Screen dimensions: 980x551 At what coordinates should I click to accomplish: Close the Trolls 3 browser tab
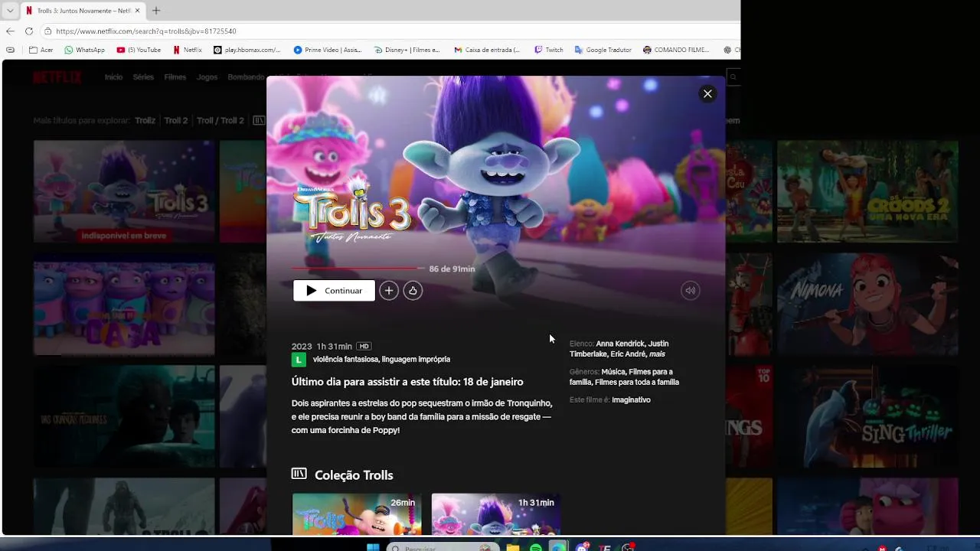tap(138, 11)
